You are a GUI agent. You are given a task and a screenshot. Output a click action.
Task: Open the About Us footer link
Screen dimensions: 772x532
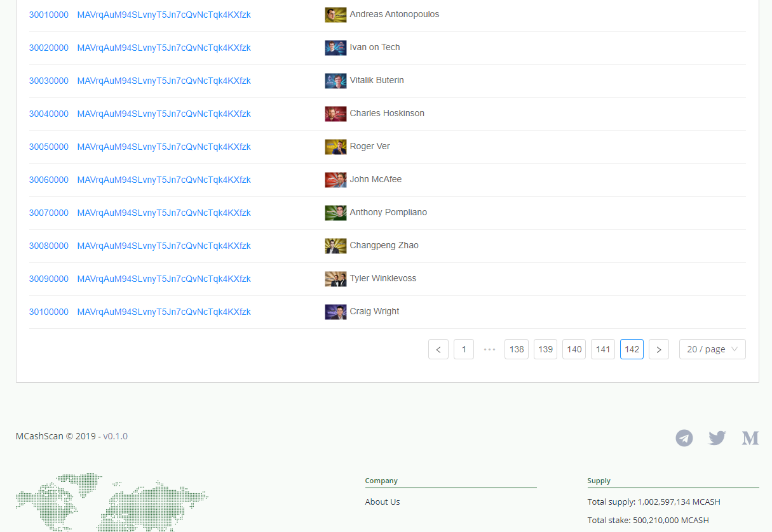coord(383,502)
